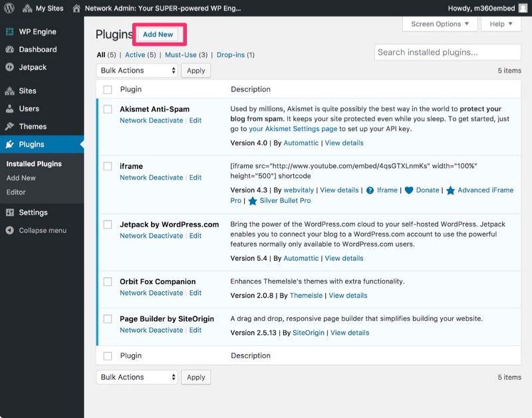Click Add New button next to Plugins heading
532x418 pixels.
158,35
